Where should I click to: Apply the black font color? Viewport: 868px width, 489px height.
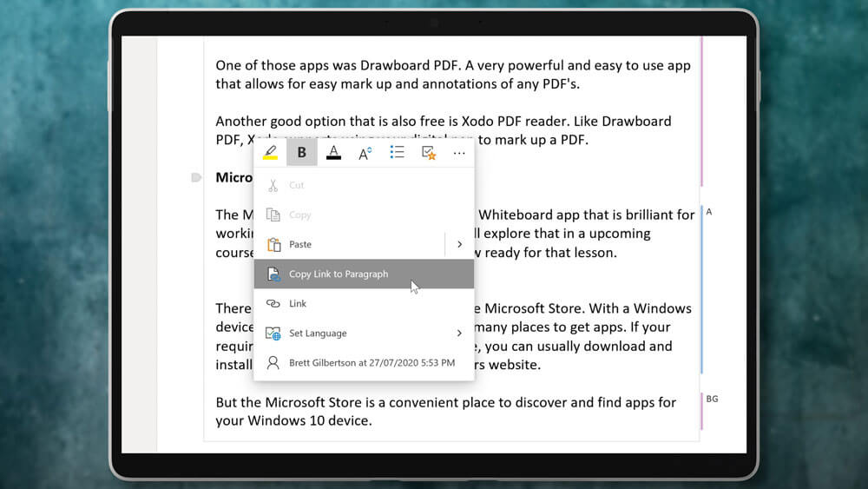333,153
